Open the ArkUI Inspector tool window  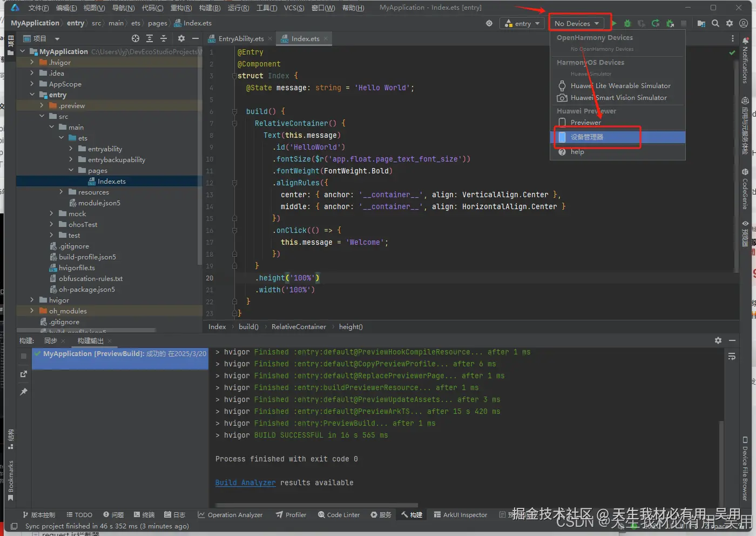[x=460, y=515]
